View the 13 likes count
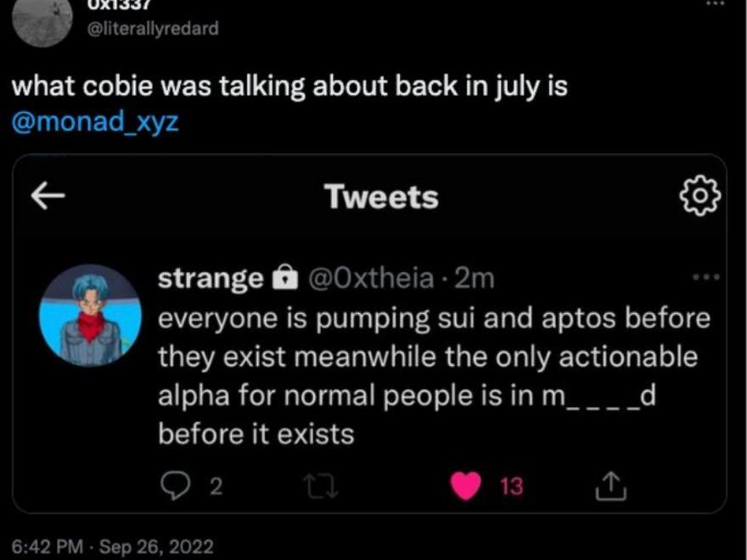This screenshot has height=560, width=747. [x=511, y=486]
